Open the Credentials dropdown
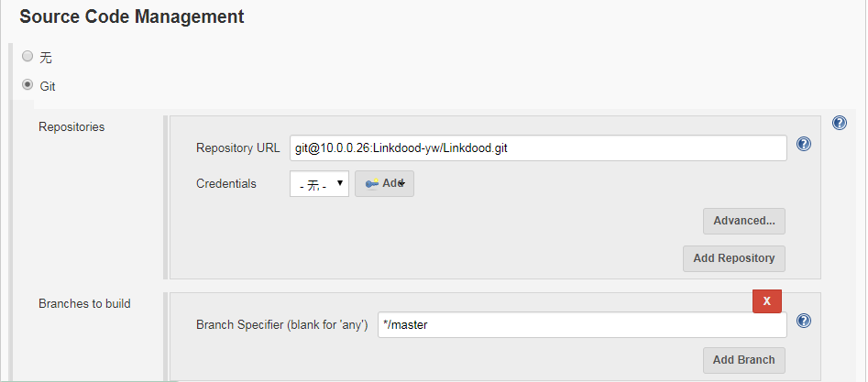868x382 pixels. [319, 183]
